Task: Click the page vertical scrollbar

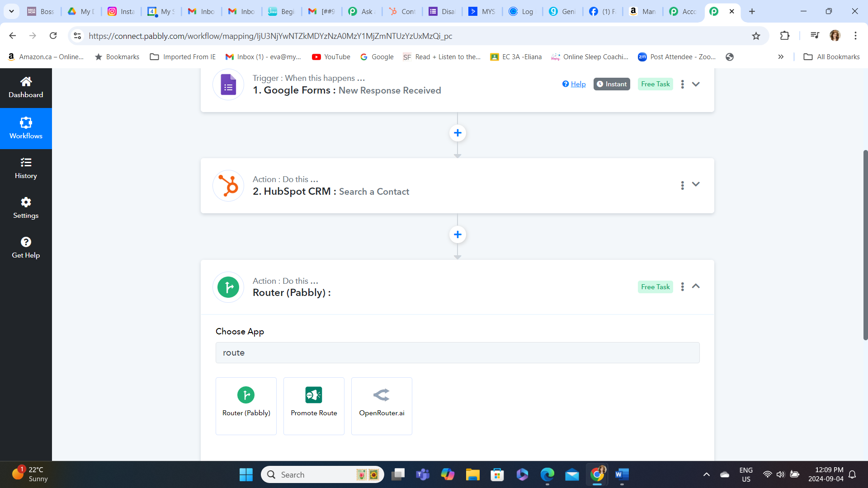Action: [865, 244]
